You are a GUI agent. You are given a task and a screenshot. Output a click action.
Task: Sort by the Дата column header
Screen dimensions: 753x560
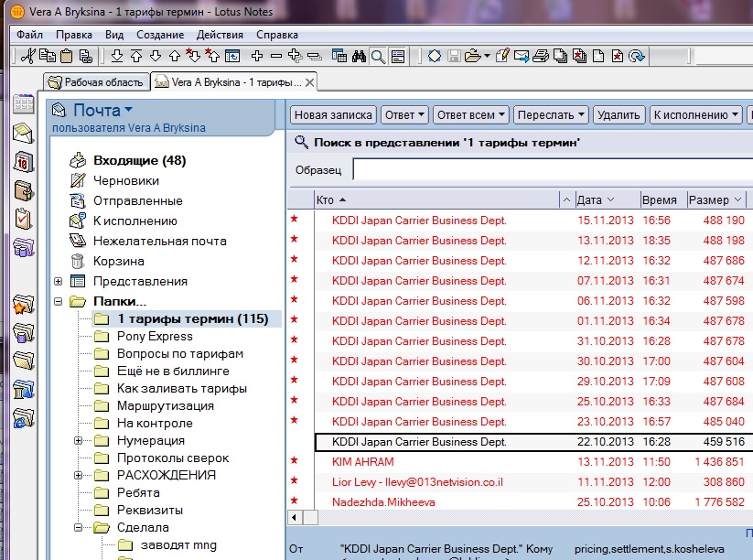[x=608, y=199]
